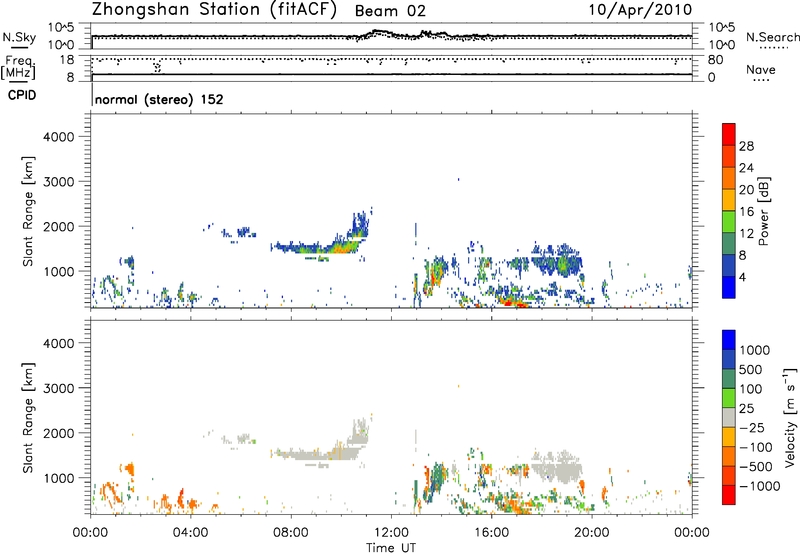Click the gray segment of the velocity colorbar
This screenshot has height=554, width=800.
pos(729,418)
